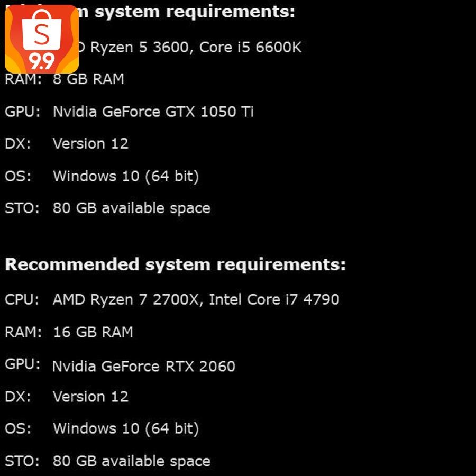Screen dimensions: 476x476
Task: Click the Nvidia GeForce RTX 2060 text
Action: pyautogui.click(x=143, y=366)
